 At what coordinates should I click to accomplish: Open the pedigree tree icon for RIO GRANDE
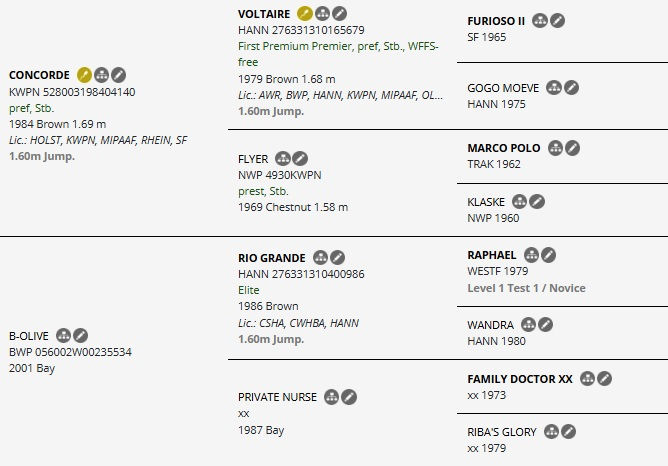pos(321,257)
